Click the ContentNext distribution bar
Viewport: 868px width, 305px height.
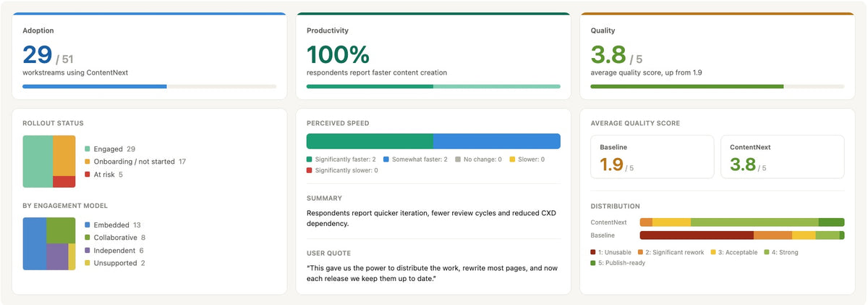click(x=742, y=222)
